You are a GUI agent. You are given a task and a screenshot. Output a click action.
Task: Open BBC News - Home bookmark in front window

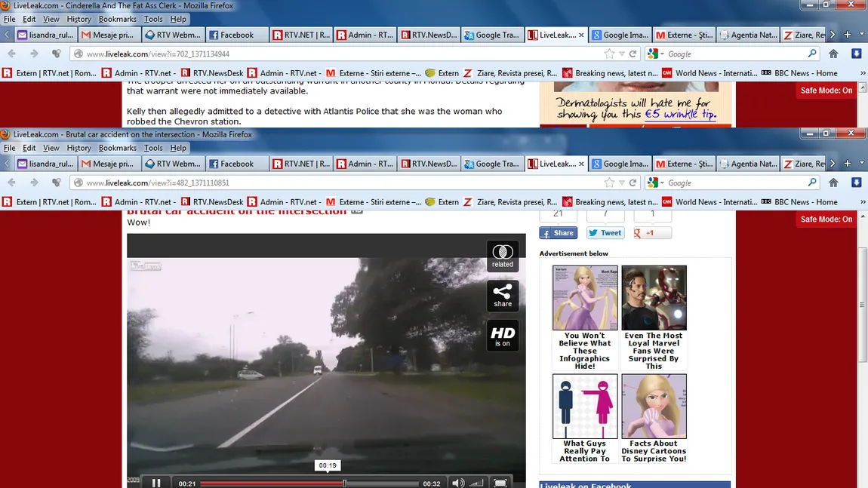800,202
